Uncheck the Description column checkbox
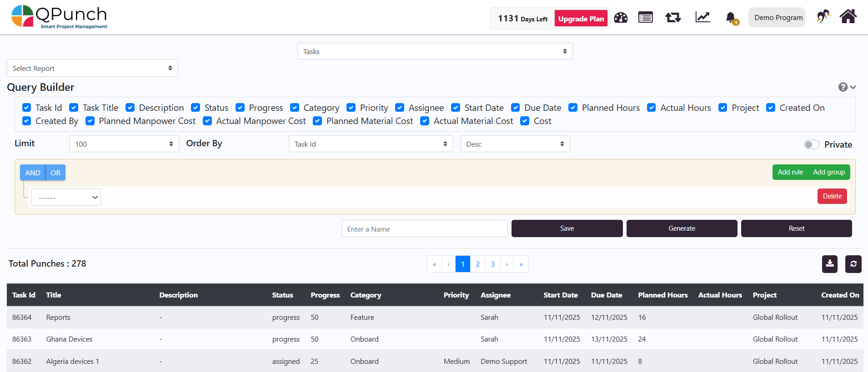The image size is (868, 372). point(130,108)
